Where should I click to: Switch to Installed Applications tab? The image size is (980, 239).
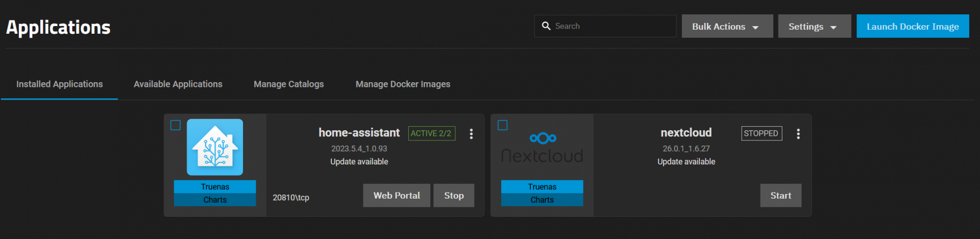59,84
